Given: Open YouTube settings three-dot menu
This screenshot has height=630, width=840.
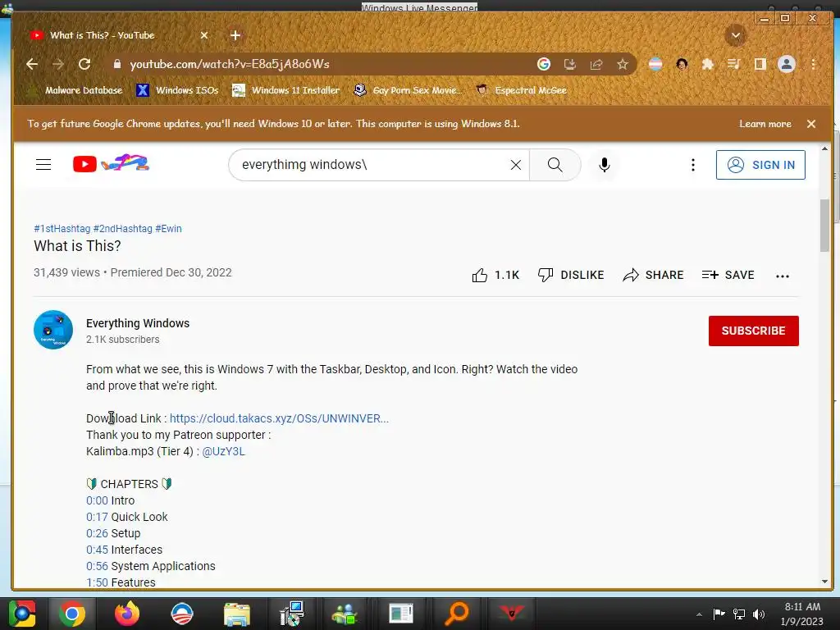Looking at the screenshot, I should pyautogui.click(x=692, y=165).
